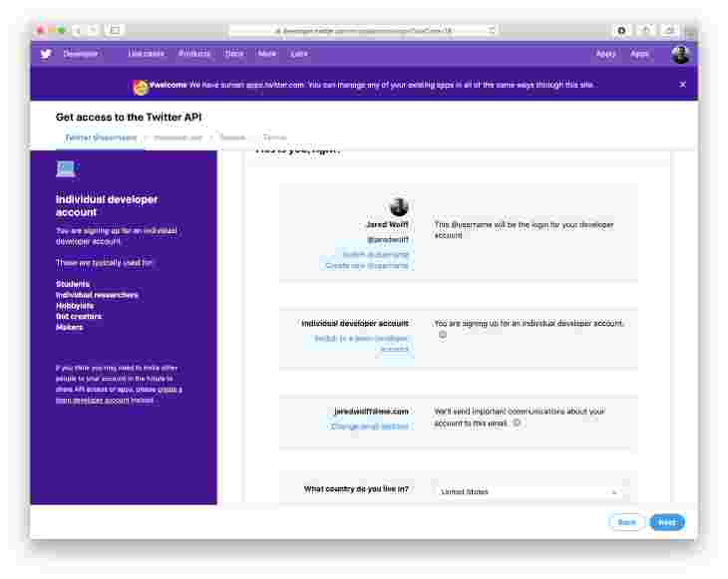
Task: Click the Share icon in Safari toolbar
Action: tap(646, 31)
